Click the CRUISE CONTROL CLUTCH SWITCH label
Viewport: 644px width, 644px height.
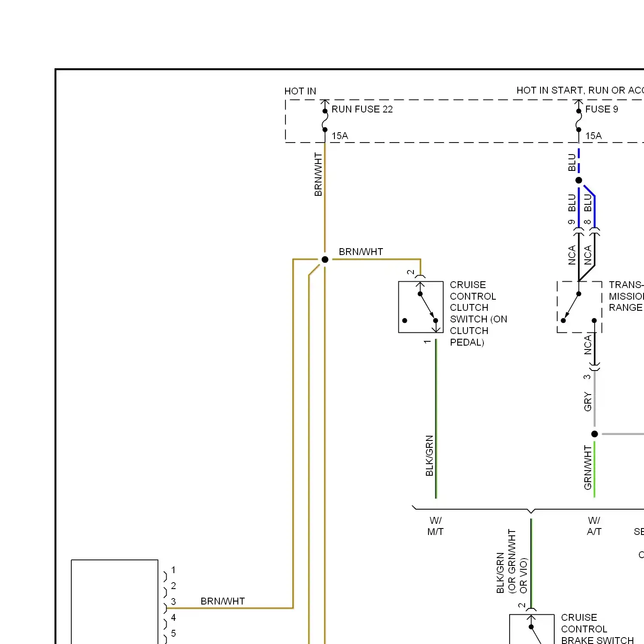pos(478,313)
